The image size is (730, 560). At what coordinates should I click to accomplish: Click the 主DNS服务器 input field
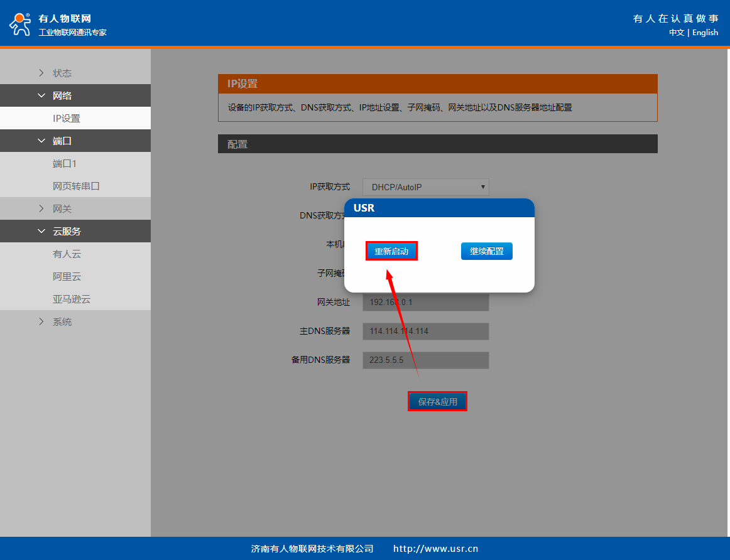coord(425,331)
